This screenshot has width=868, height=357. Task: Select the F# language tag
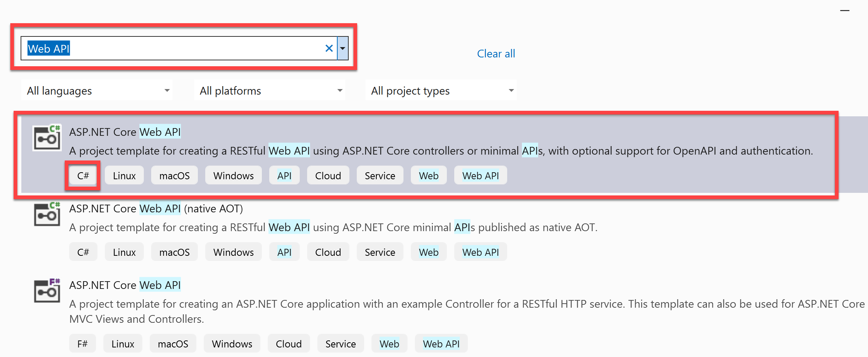(82, 343)
